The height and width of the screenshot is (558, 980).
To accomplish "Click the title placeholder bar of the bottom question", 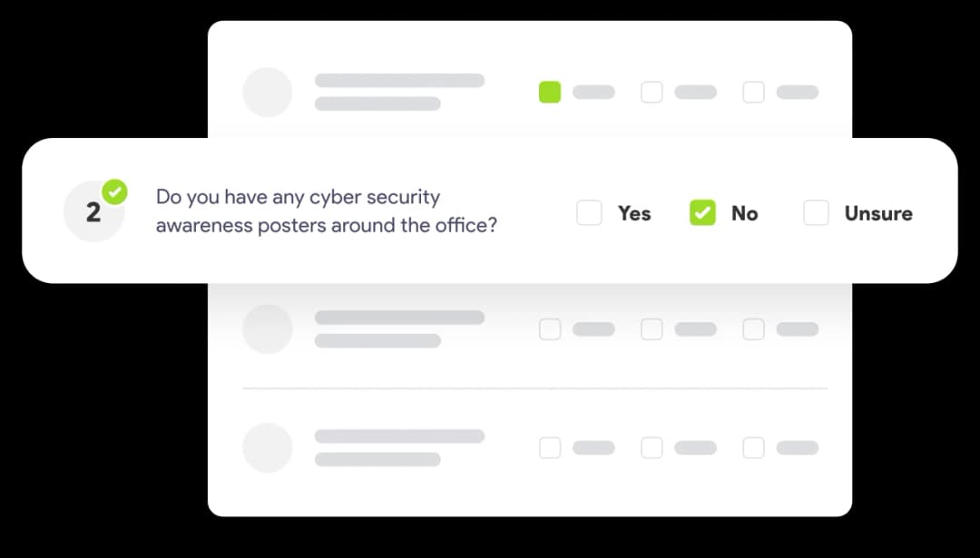I will tap(399, 436).
